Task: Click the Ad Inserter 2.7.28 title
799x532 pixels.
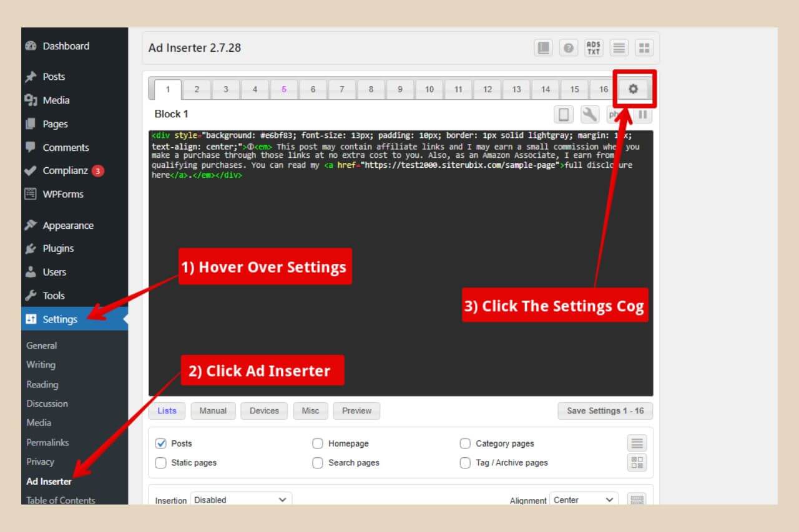Action: coord(195,48)
